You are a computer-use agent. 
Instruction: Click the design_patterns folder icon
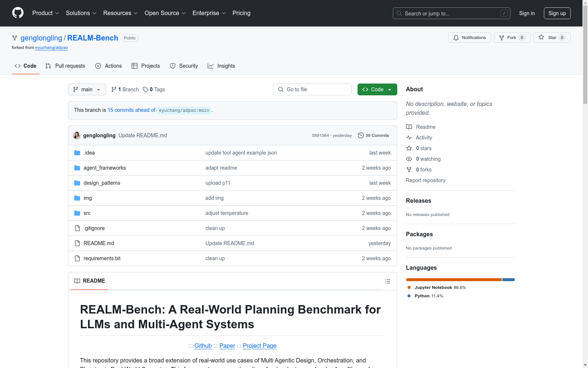pos(77,183)
